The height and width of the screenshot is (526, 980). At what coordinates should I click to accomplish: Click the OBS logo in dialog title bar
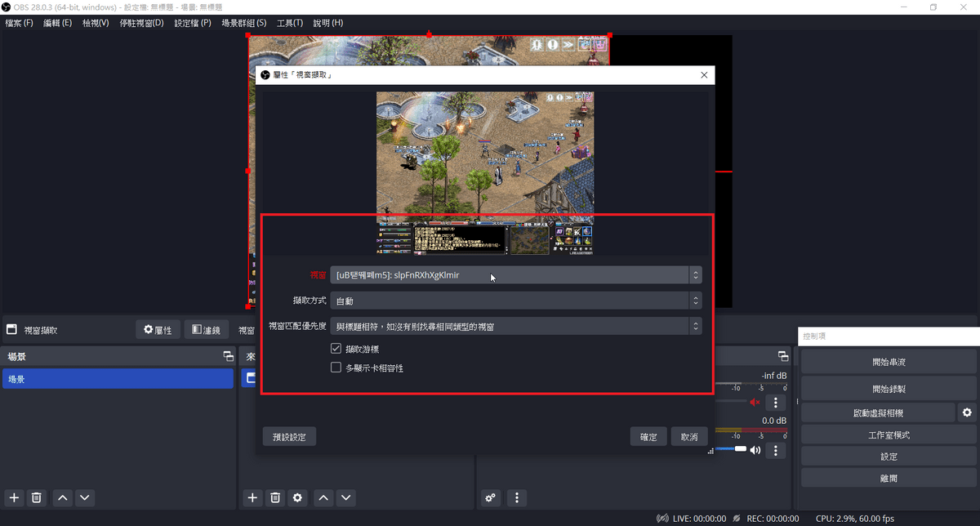coord(265,75)
